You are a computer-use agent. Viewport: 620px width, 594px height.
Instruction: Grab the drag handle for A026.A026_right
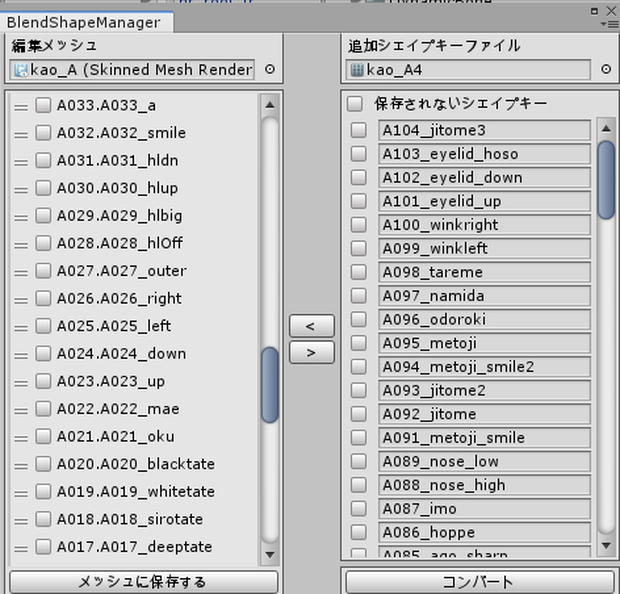tap(21, 300)
